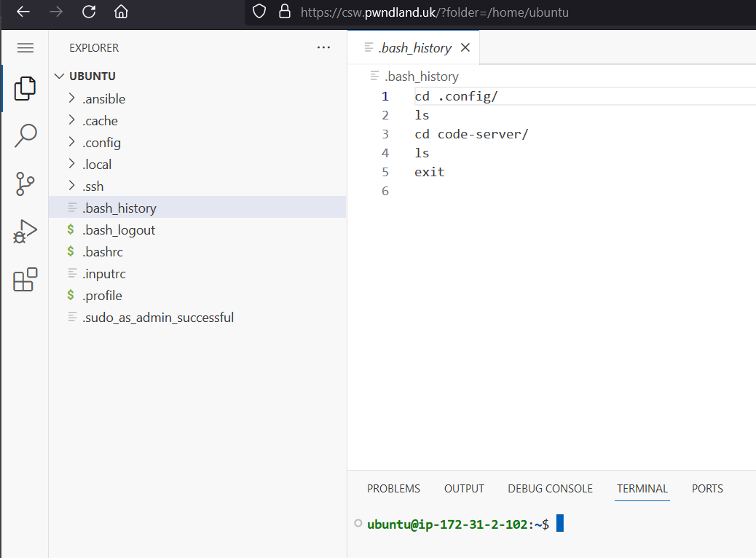Switch to the DEBUG CONSOLE tab
The width and height of the screenshot is (756, 558).
(x=550, y=489)
